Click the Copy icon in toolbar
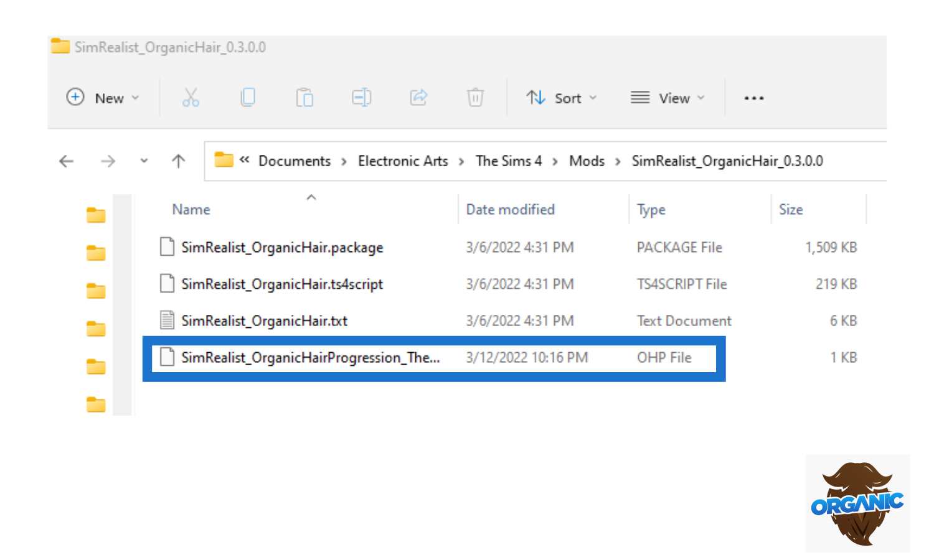The image size is (934, 560). point(248,98)
